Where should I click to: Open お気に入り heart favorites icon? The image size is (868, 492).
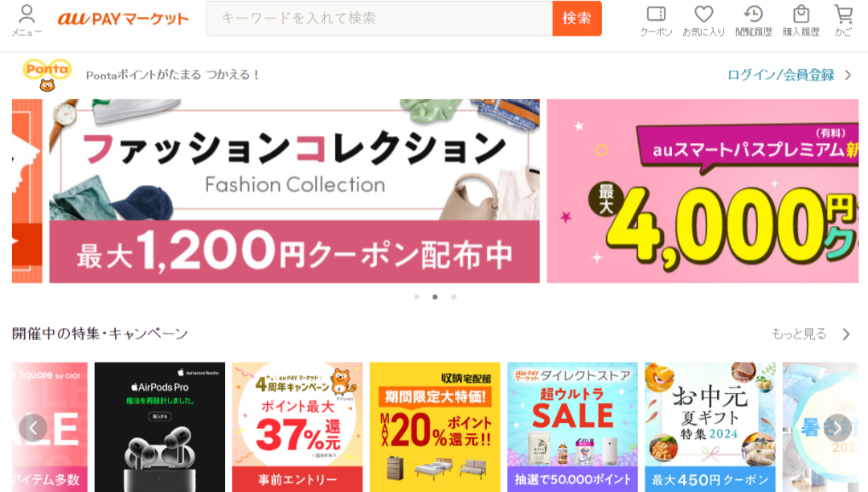click(x=703, y=20)
